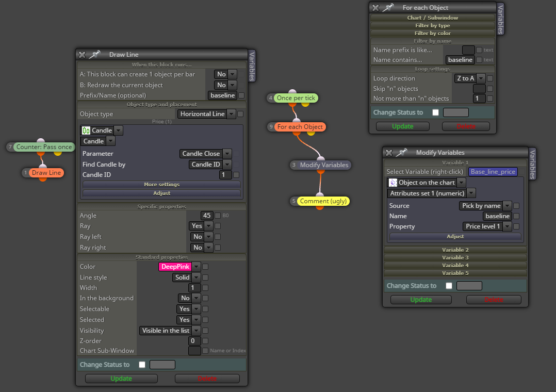Toggle text checkbox for Name contains

click(479, 60)
